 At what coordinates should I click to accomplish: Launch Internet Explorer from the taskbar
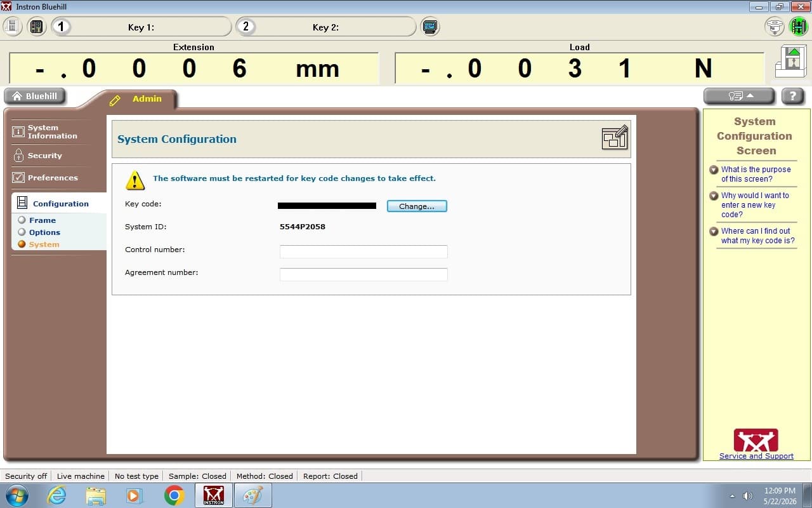point(57,495)
